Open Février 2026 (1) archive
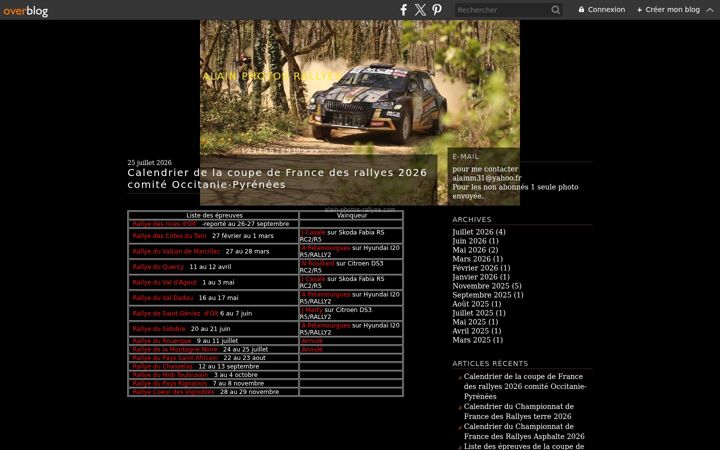Image resolution: width=720 pixels, height=450 pixels. click(x=481, y=268)
